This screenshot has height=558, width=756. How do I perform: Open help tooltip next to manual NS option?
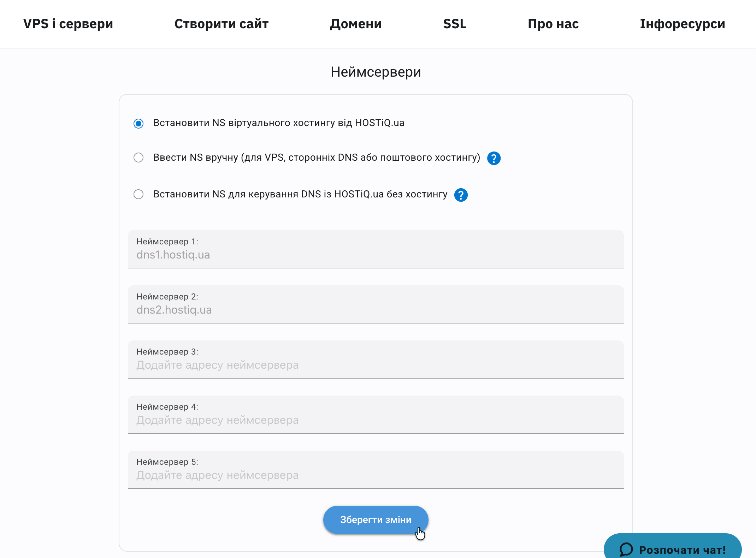point(494,158)
